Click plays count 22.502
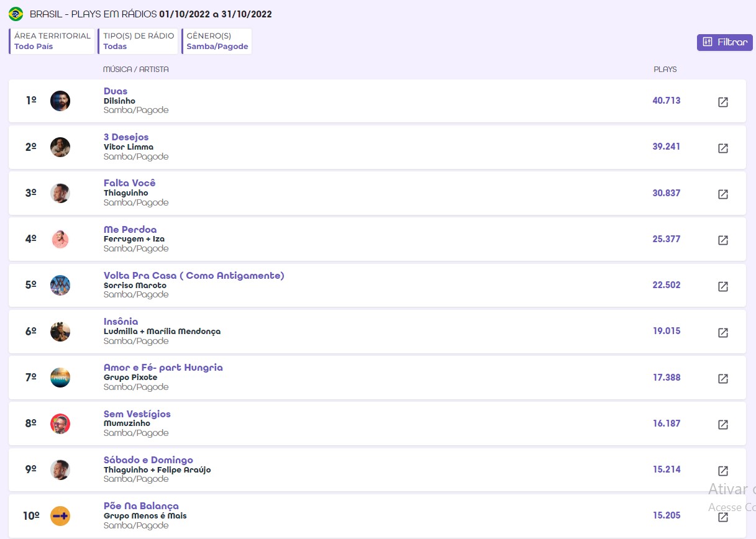The image size is (756, 539). click(667, 285)
